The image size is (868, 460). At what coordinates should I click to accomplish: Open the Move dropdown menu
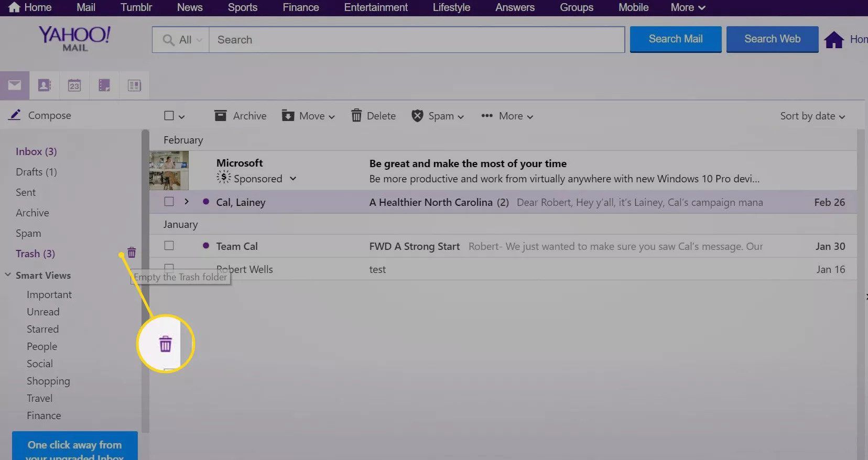pos(308,116)
